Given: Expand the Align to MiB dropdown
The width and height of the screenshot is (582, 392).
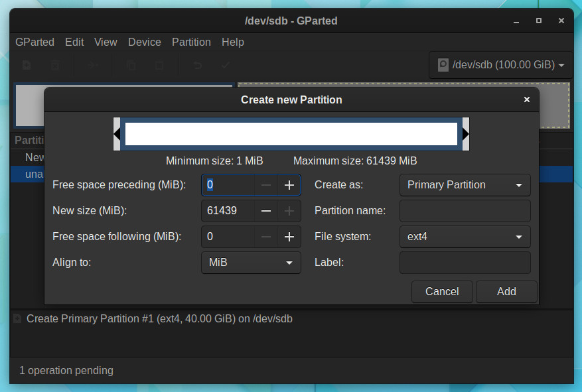Looking at the screenshot, I should pos(251,263).
